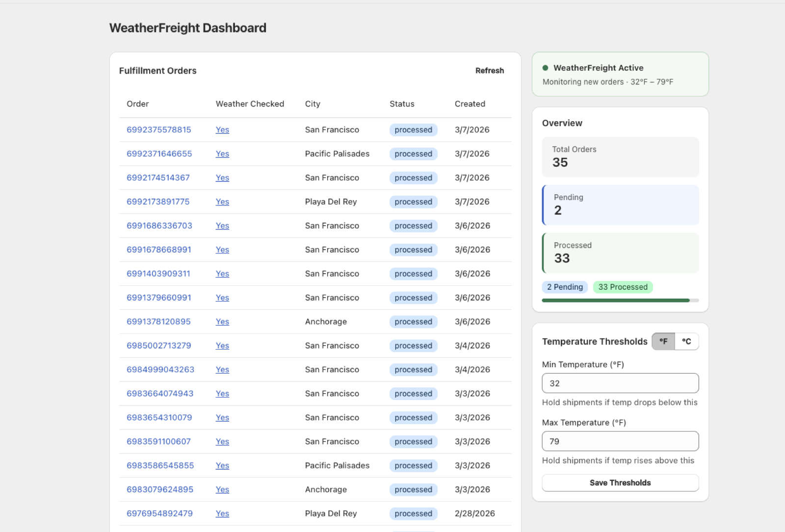The image size is (785, 532).
Task: Click Yes for the Playa Del Rey 3/7 order
Action: pos(222,202)
